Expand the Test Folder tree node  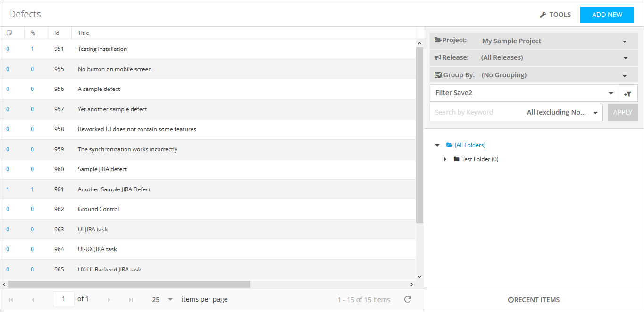click(x=445, y=159)
